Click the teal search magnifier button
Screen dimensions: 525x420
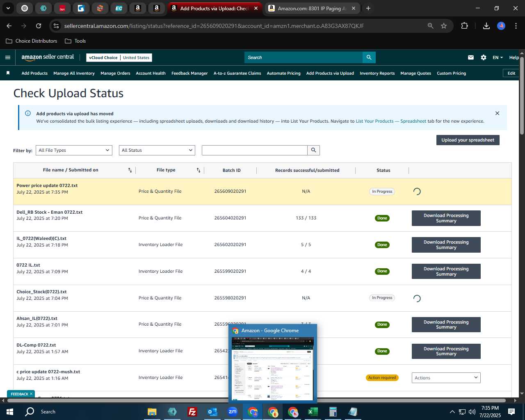pos(369,57)
